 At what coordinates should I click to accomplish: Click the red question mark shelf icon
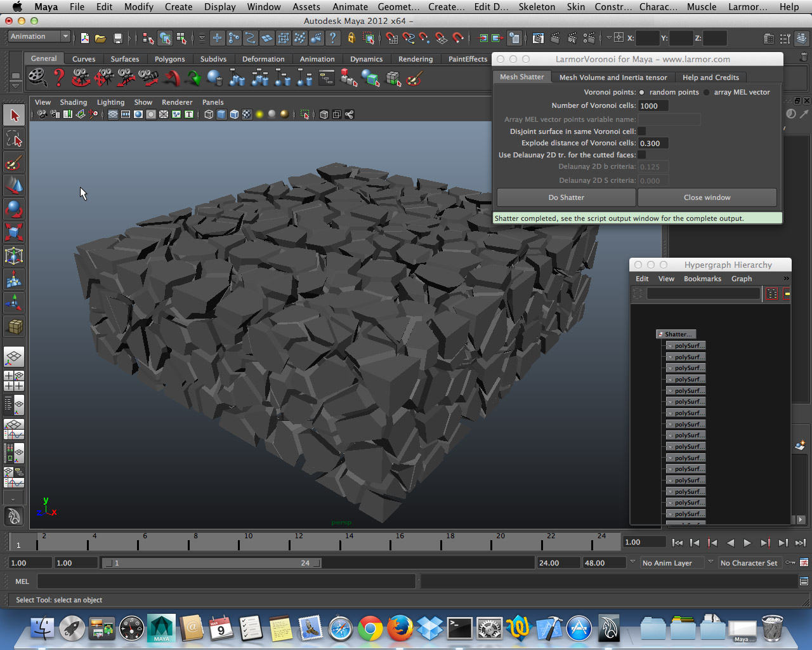(x=59, y=78)
